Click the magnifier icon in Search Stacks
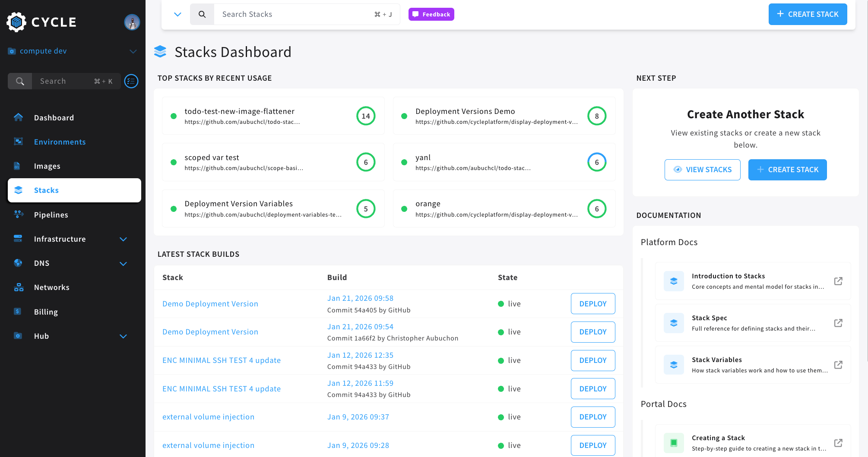 point(202,14)
